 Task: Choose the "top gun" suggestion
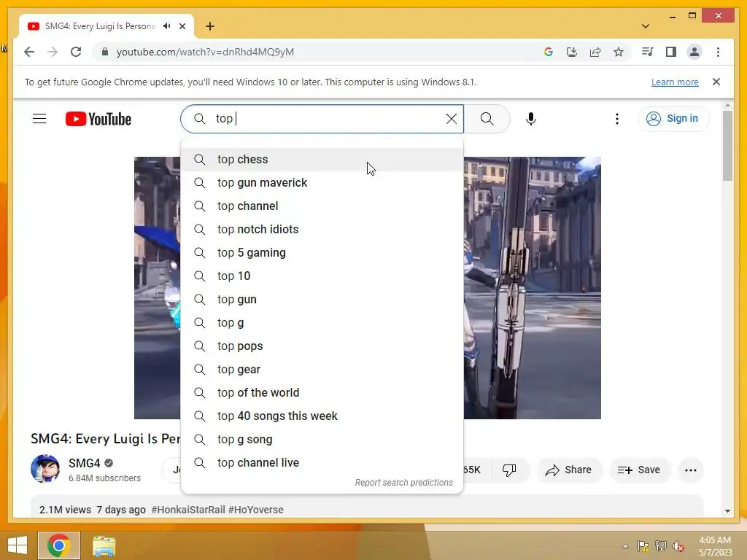point(322,300)
